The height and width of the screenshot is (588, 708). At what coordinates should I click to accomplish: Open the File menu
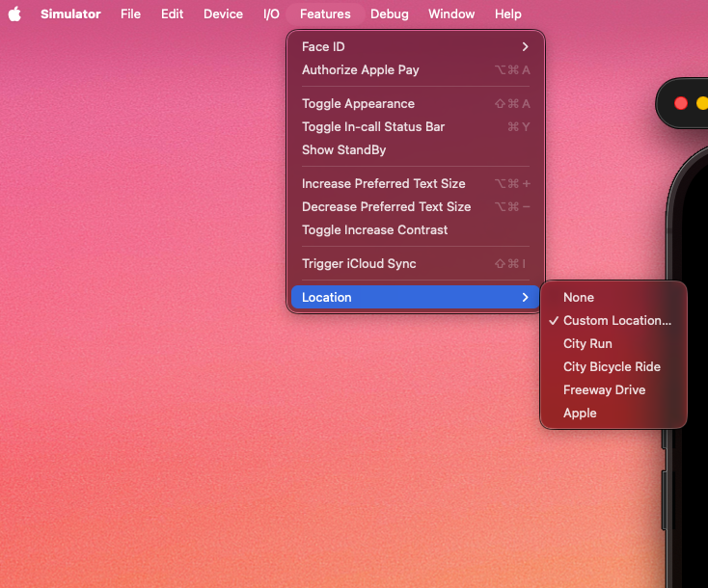130,14
